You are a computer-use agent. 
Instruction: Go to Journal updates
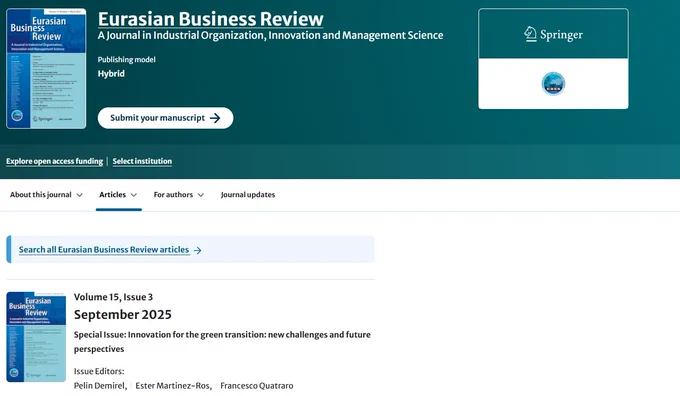coord(248,195)
